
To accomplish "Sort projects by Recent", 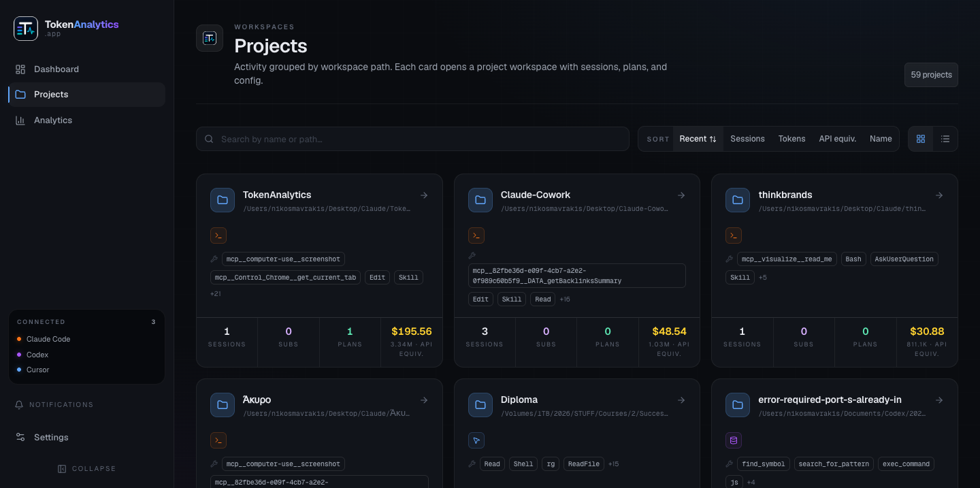I will pyautogui.click(x=698, y=139).
